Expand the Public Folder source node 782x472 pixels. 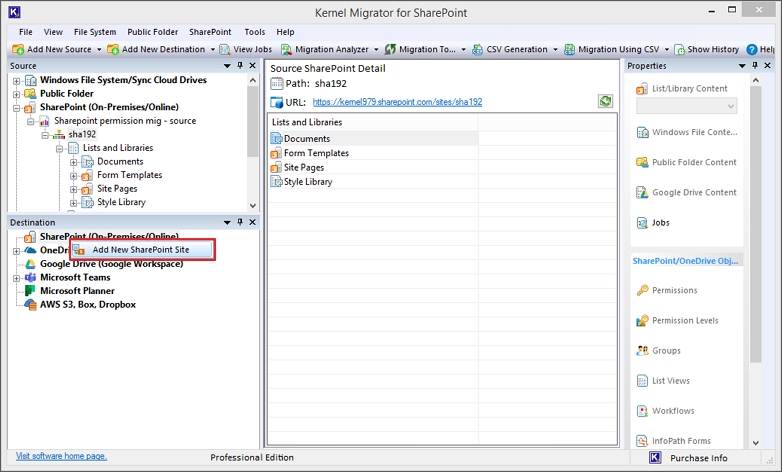(16, 94)
